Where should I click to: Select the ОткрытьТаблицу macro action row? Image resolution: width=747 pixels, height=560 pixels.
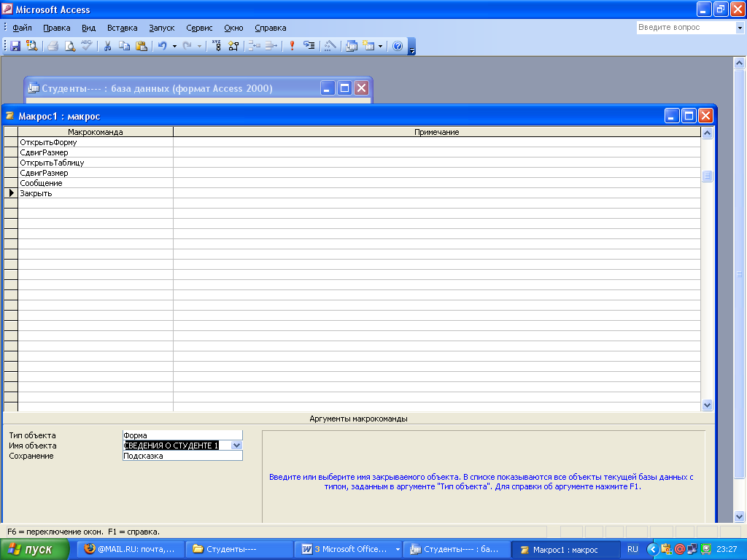(x=96, y=163)
